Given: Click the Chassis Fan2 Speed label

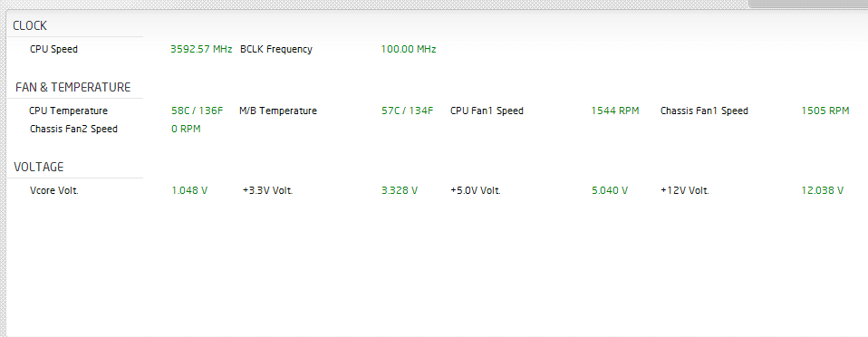Looking at the screenshot, I should tap(73, 130).
